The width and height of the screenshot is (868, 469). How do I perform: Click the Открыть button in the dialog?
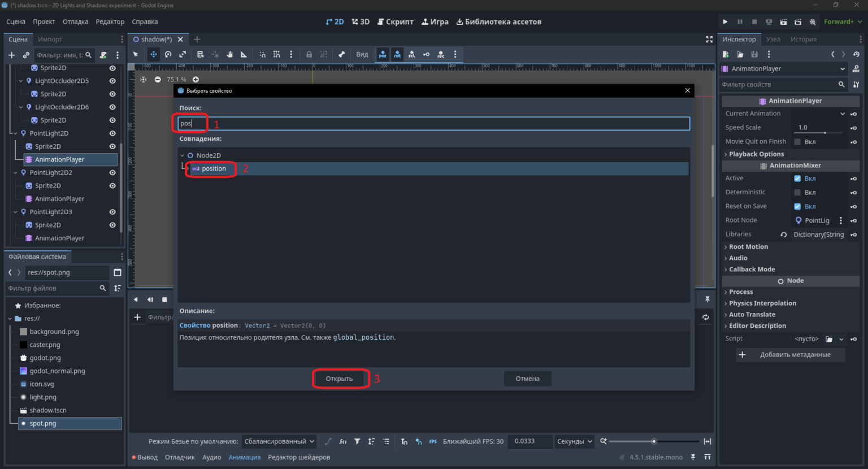click(339, 379)
